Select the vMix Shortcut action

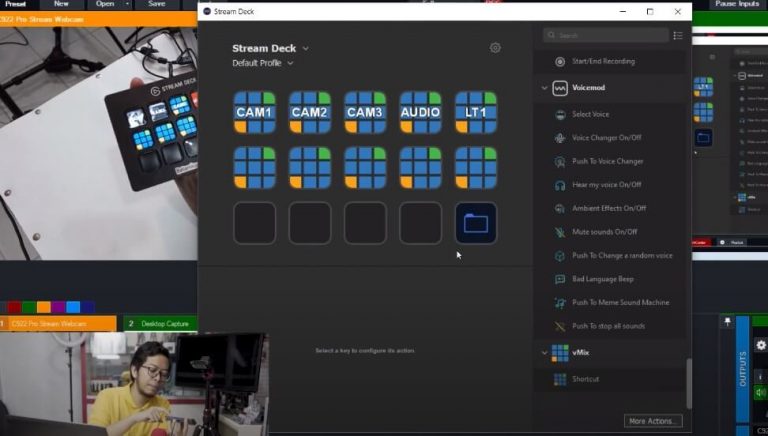[587, 379]
